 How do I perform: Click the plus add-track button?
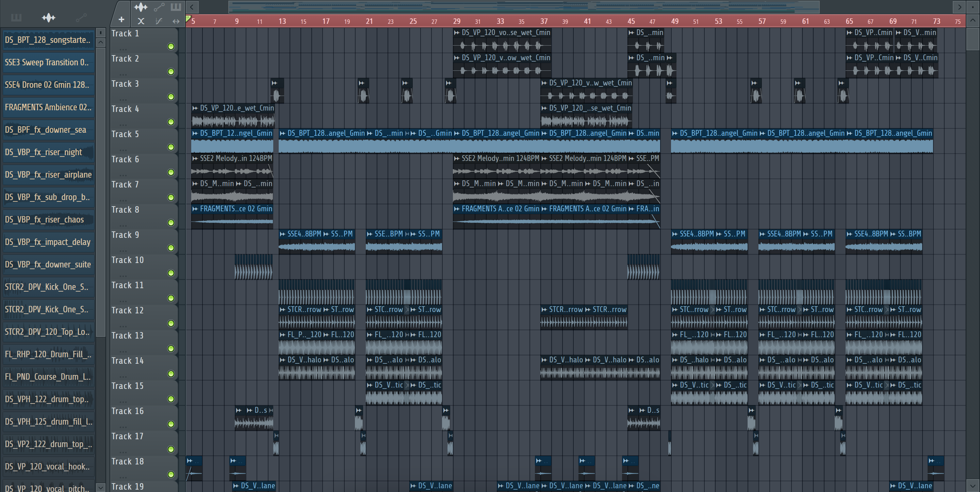coord(121,19)
